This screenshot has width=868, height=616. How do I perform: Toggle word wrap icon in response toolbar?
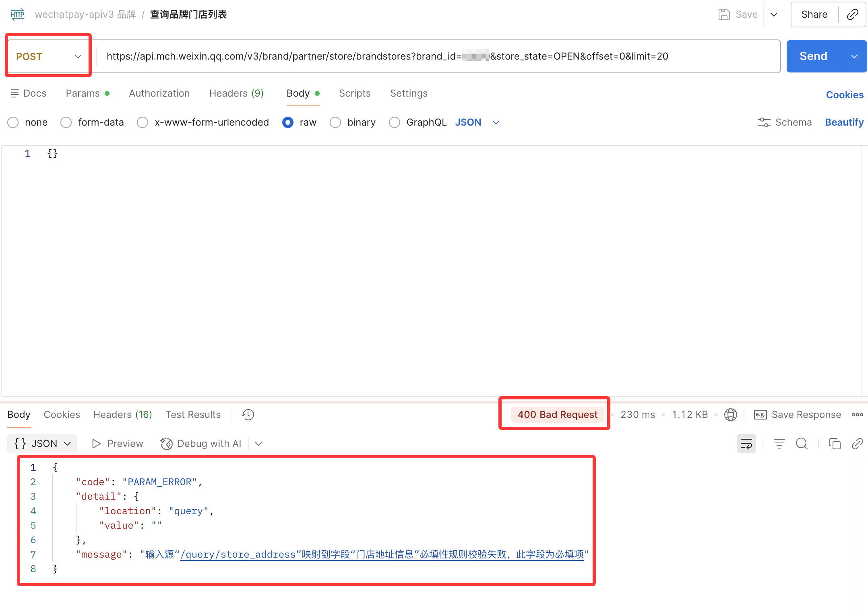(746, 444)
